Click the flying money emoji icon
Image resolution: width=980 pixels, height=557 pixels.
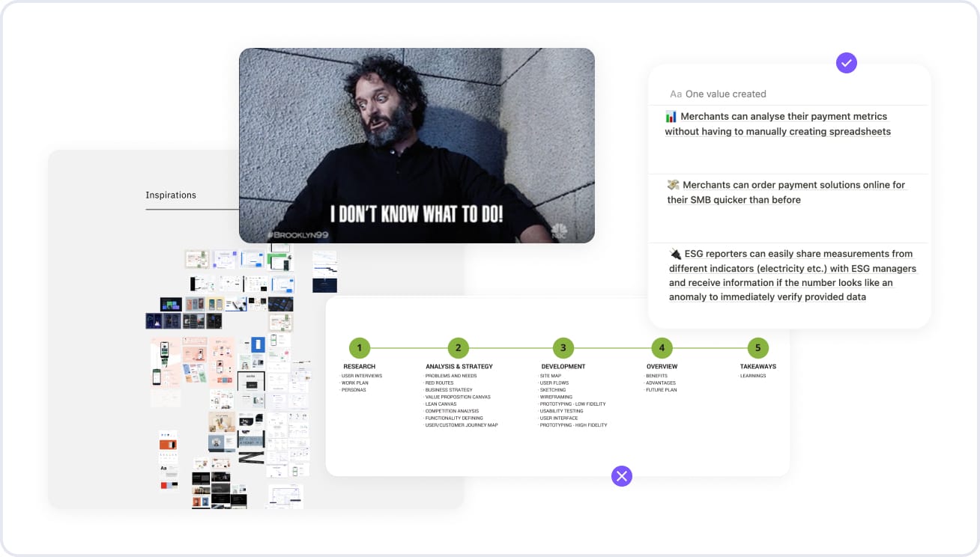[x=674, y=185]
